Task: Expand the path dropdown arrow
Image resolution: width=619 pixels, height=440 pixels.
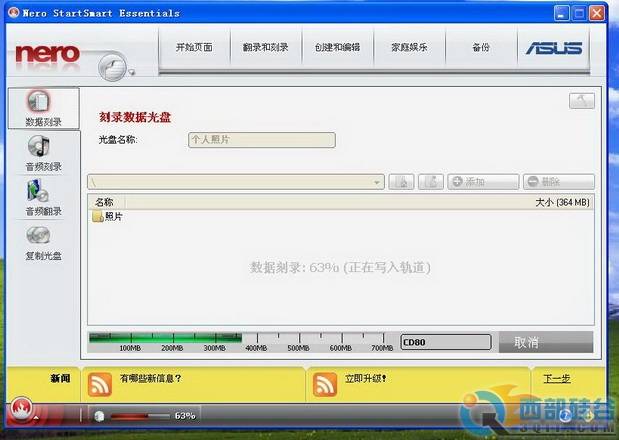Action: pos(377,182)
